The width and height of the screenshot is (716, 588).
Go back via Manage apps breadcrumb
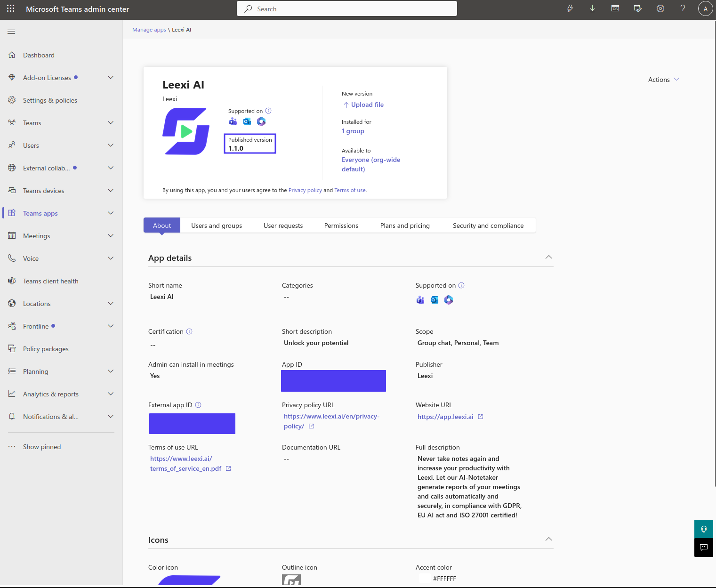(x=149, y=30)
